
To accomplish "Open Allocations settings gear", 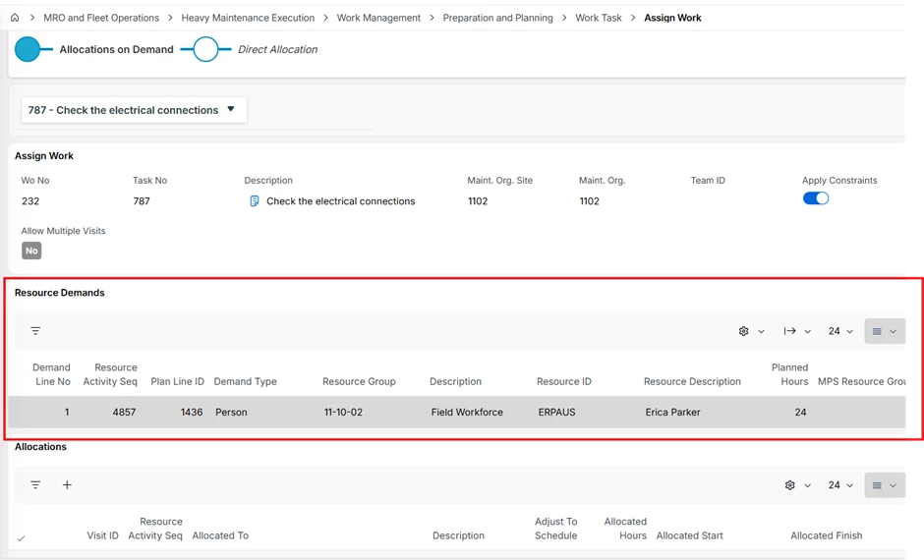I will [x=790, y=485].
